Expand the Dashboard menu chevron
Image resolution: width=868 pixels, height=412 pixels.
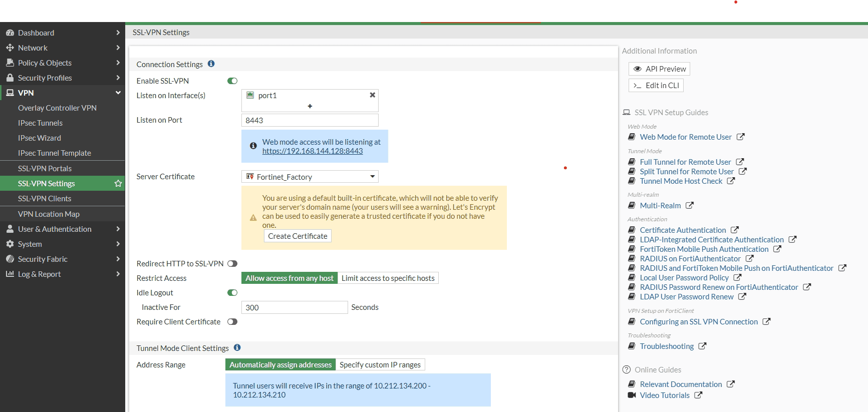coord(118,33)
